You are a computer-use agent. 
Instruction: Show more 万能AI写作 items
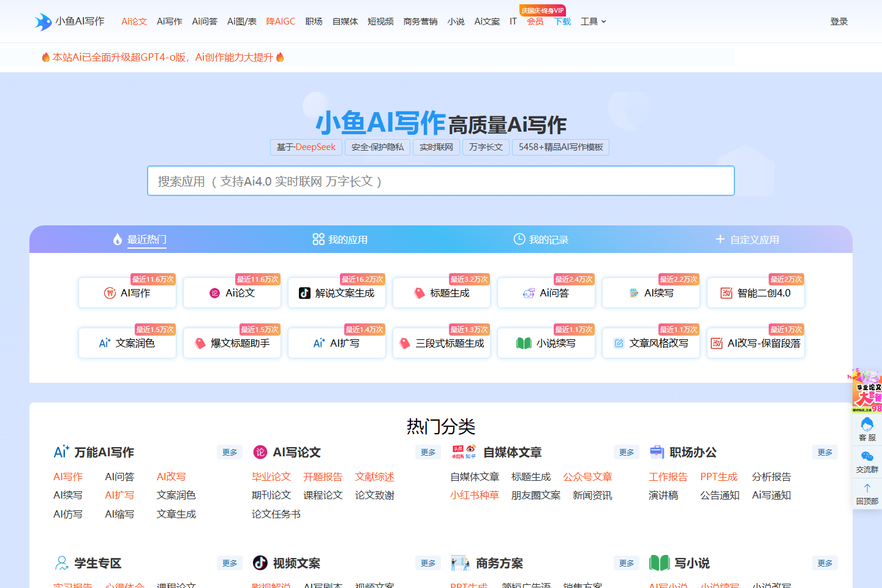(230, 452)
